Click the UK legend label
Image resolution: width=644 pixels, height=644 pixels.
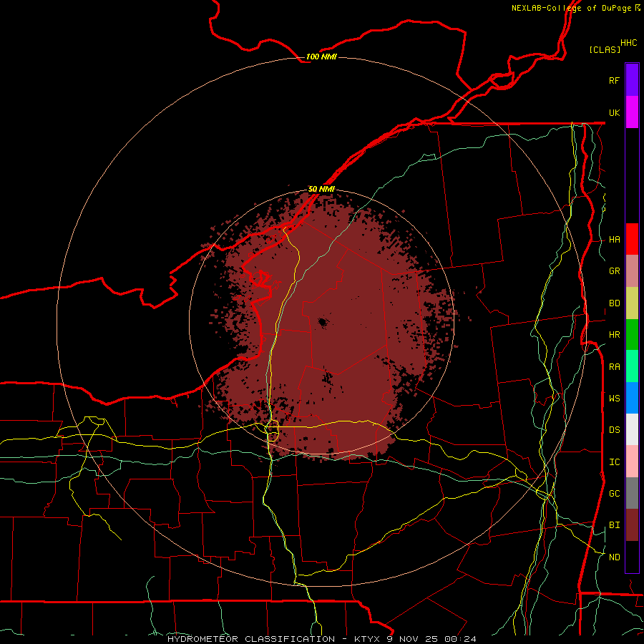point(614,112)
